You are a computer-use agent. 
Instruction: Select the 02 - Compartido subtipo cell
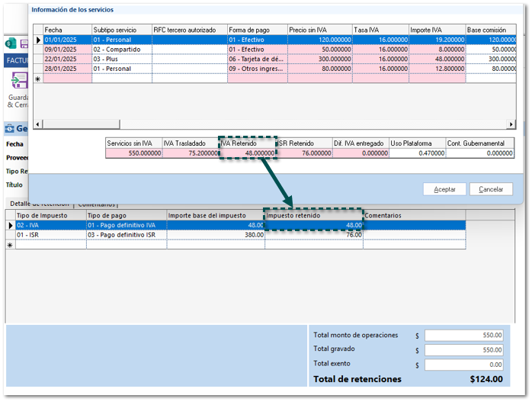[121, 50]
